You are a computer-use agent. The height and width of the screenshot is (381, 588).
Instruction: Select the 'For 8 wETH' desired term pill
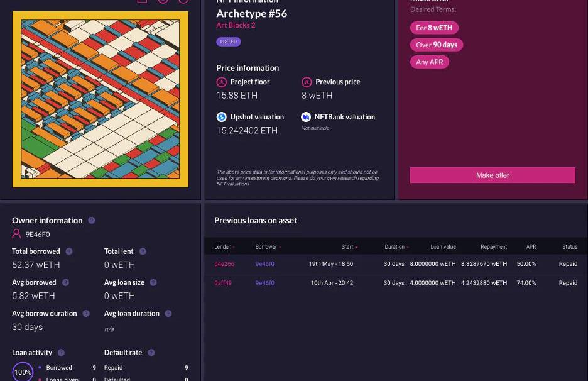pyautogui.click(x=434, y=28)
